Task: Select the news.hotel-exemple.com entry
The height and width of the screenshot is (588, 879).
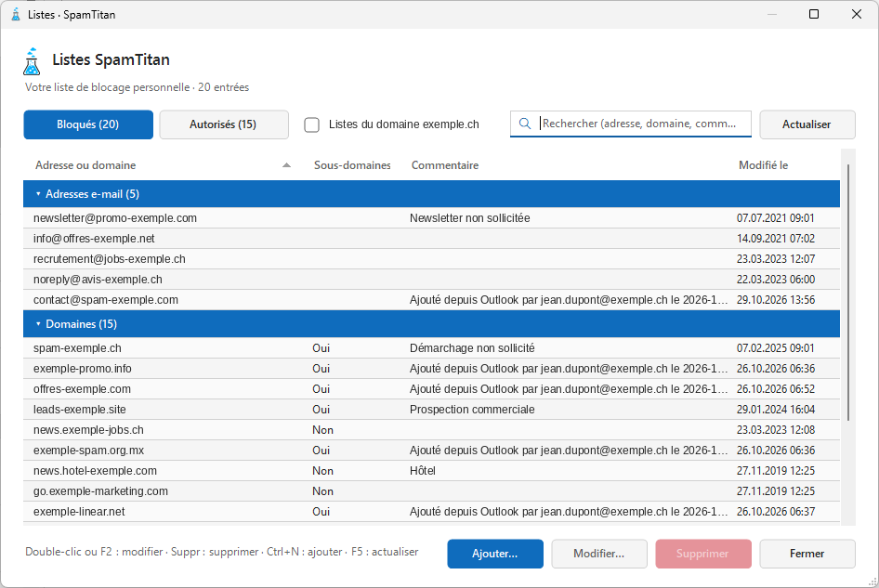Action: [432, 471]
